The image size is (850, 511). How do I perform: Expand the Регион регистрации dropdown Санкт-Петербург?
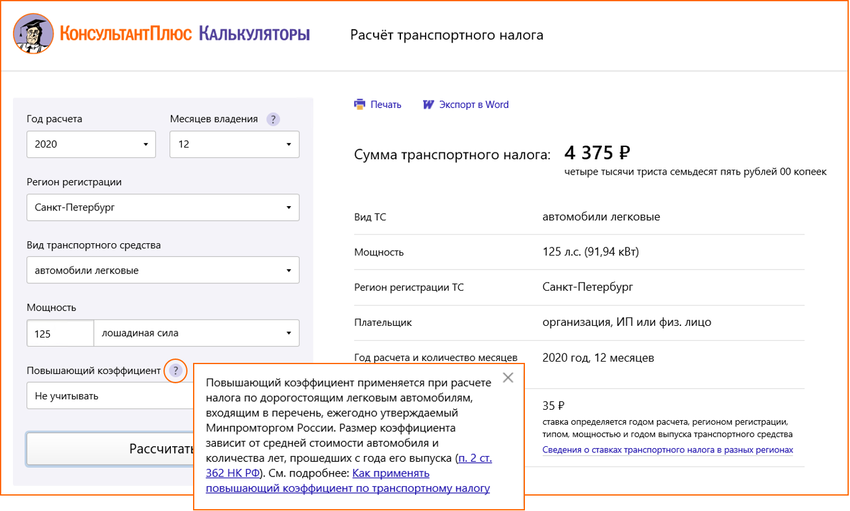click(163, 207)
